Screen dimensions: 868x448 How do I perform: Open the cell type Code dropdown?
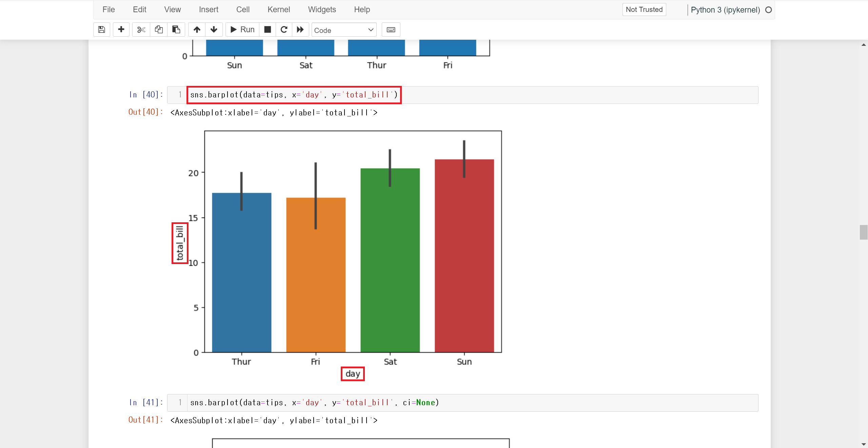tap(344, 30)
